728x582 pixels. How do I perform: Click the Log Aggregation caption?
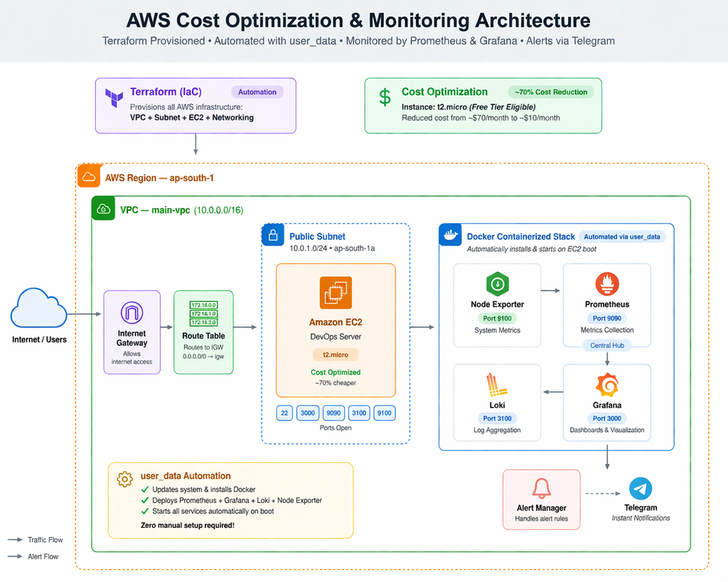[497, 430]
